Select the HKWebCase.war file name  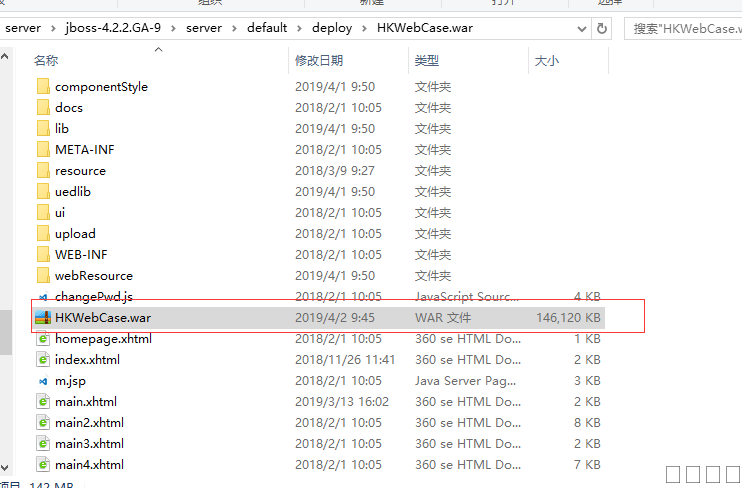pyautogui.click(x=103, y=318)
